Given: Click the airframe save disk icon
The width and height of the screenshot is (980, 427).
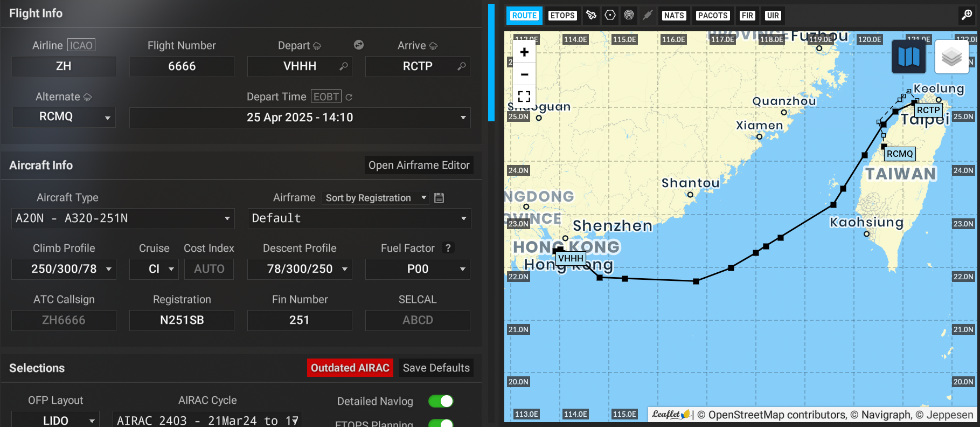Looking at the screenshot, I should pyautogui.click(x=439, y=198).
